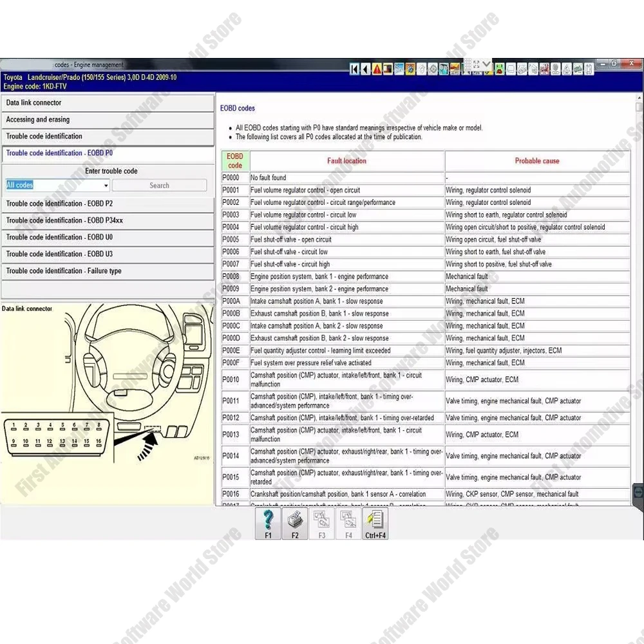Click the green numbered toolbar icon
The height and width of the screenshot is (644, 644).
point(500,70)
